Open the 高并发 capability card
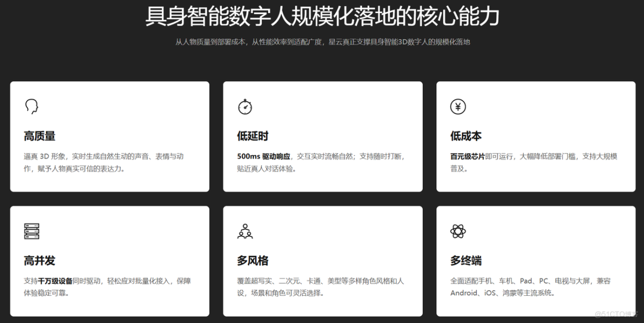Viewport: 644px width, 323px height. tap(109, 260)
